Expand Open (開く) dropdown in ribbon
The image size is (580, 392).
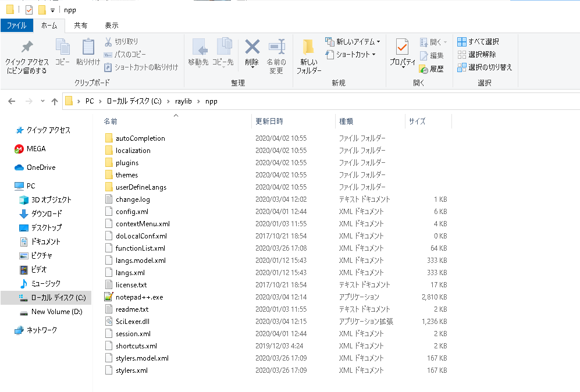(445, 42)
